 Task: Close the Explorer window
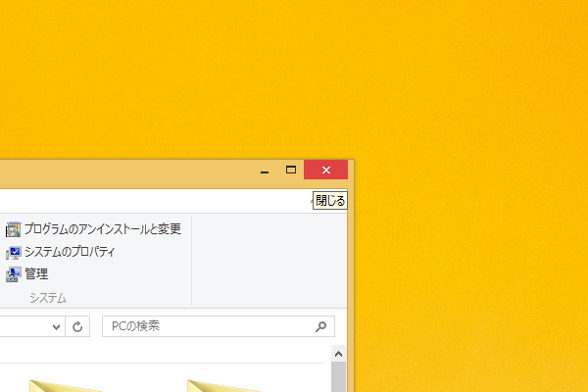pos(326,170)
